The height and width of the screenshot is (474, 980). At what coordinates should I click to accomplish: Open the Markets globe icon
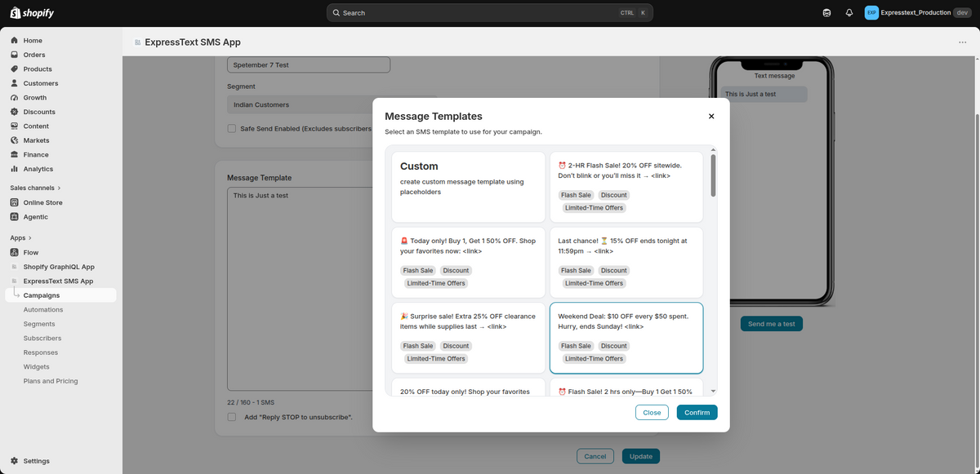coord(15,140)
